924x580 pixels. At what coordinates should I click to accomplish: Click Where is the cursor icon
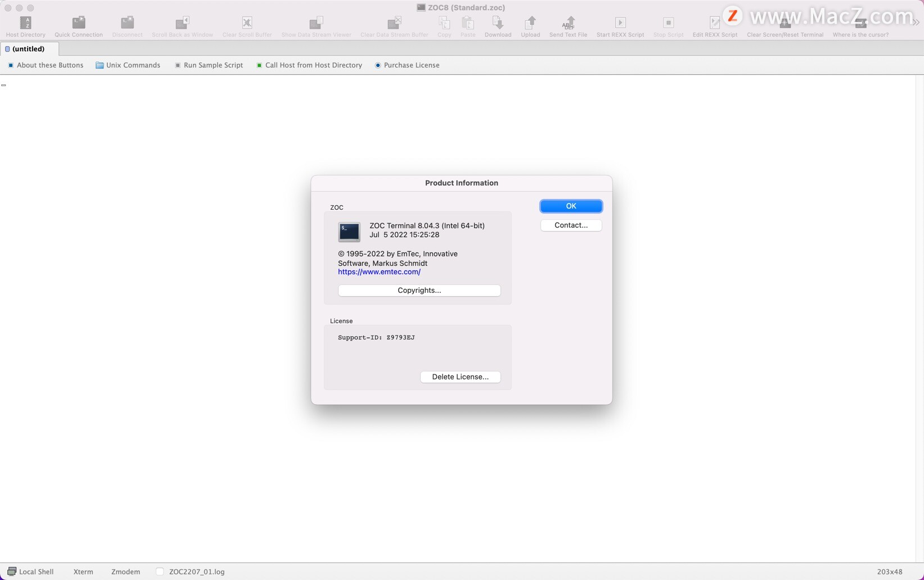[x=860, y=22]
